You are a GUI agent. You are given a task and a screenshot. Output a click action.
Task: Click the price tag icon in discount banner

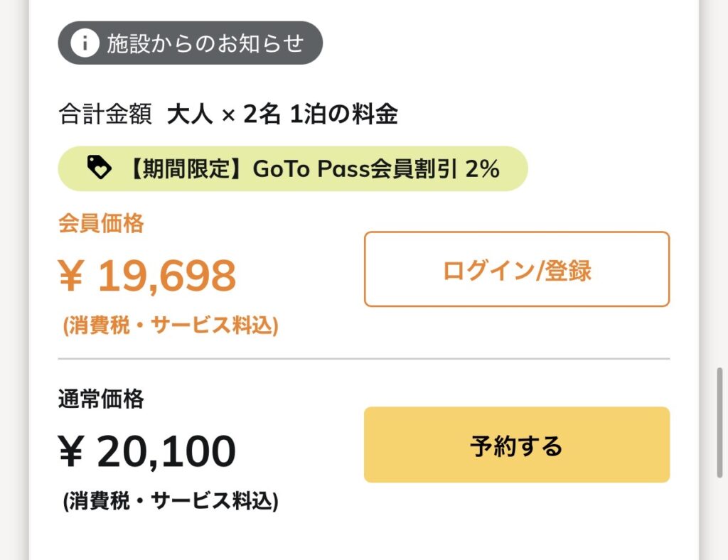tap(99, 168)
